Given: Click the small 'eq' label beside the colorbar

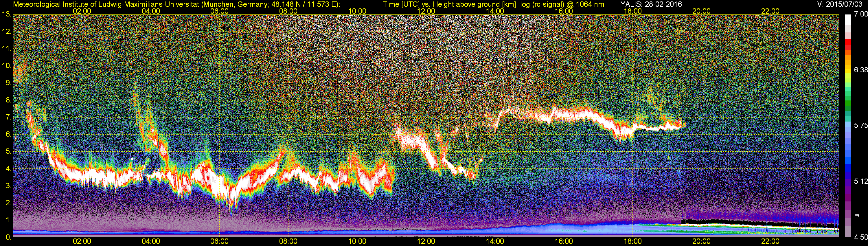Looking at the screenshot, I should [857, 215].
